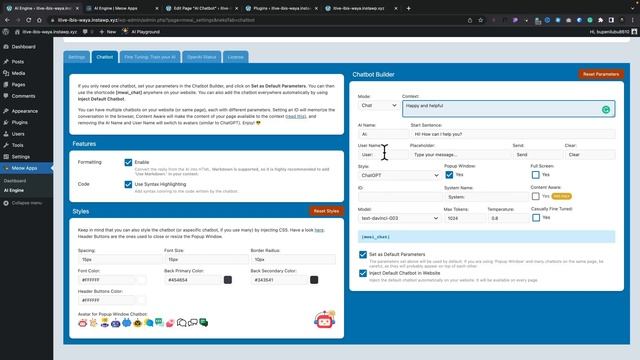Switch to the Chatbot tab
This screenshot has height=360, width=640.
(x=104, y=57)
